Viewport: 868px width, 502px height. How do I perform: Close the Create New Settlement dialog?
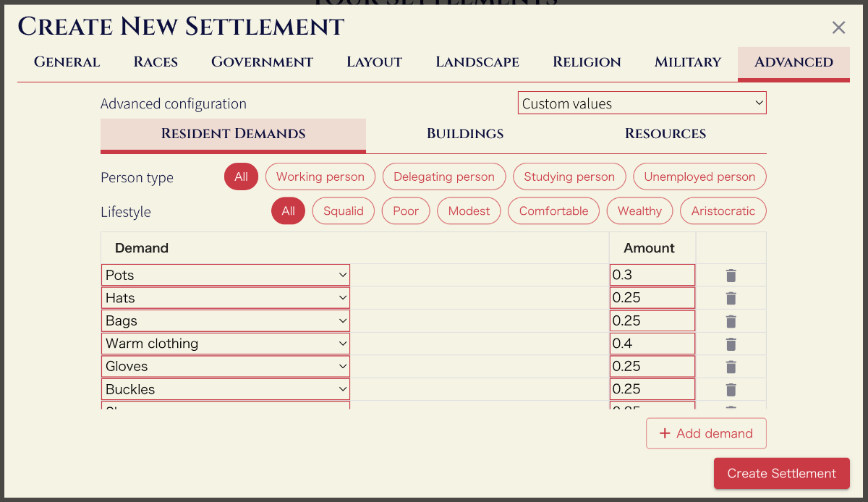point(838,27)
